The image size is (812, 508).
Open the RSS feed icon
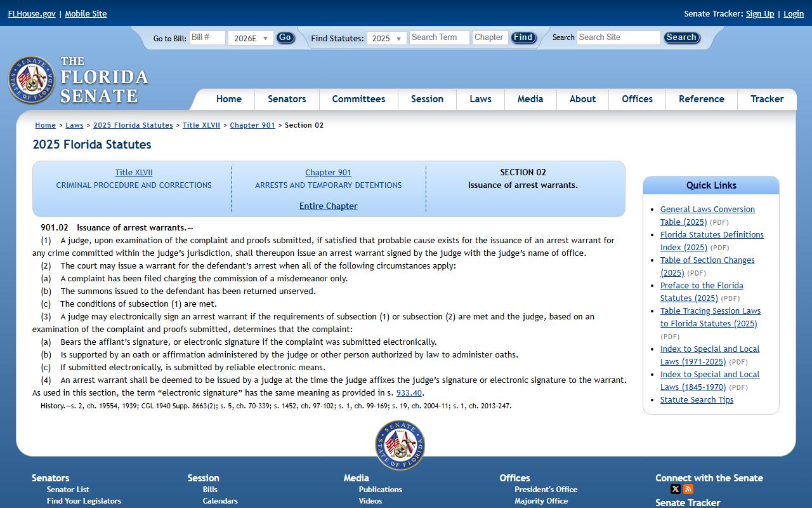[688, 489]
